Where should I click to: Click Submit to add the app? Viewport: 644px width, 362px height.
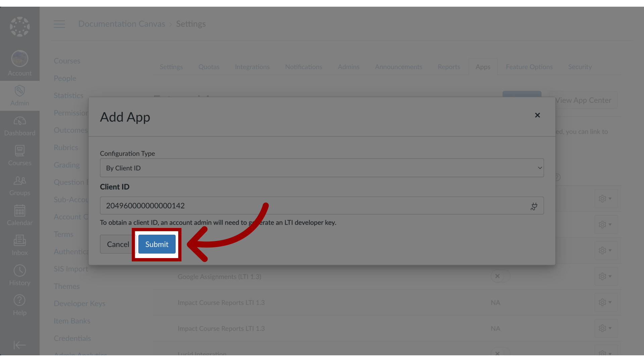pyautogui.click(x=157, y=244)
